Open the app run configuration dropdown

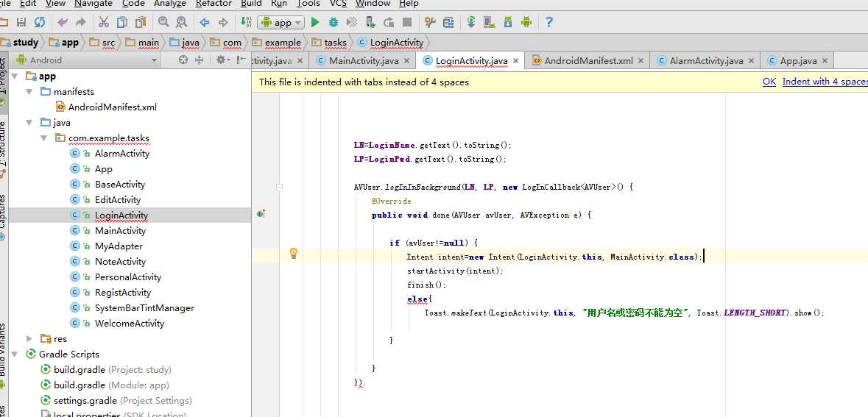tap(281, 23)
